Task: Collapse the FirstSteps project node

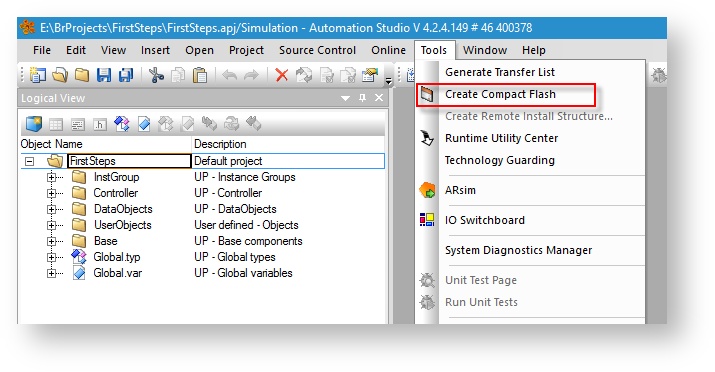Action: tap(29, 161)
